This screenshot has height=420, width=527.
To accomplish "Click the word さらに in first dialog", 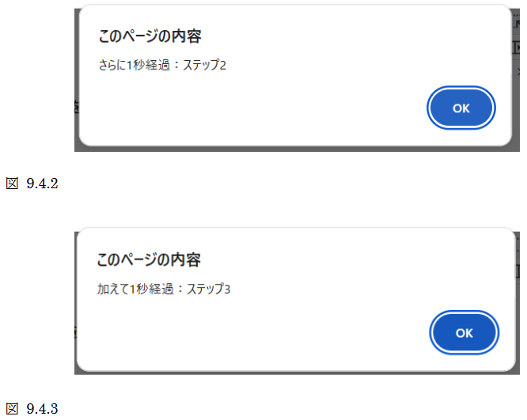I will [x=111, y=65].
